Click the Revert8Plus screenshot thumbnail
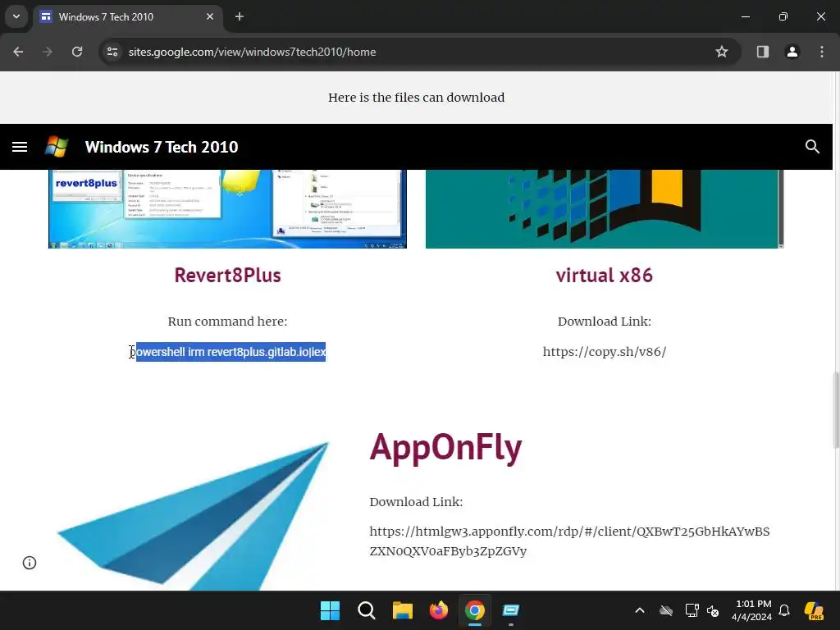The image size is (840, 630). [228, 209]
